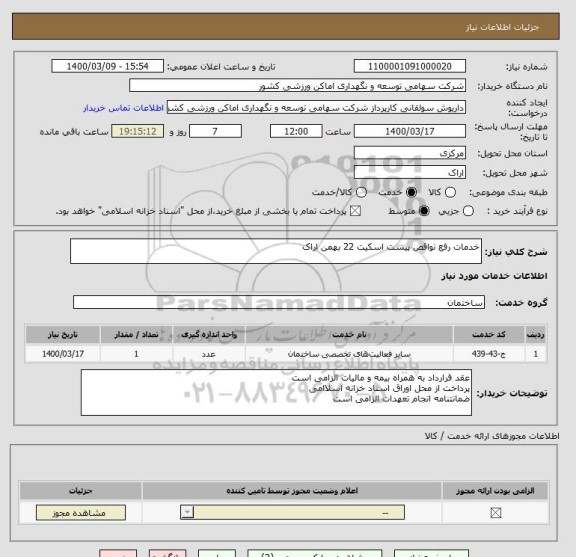Choose the جزیی purchase process option
This screenshot has width=576, height=557.
468,211
